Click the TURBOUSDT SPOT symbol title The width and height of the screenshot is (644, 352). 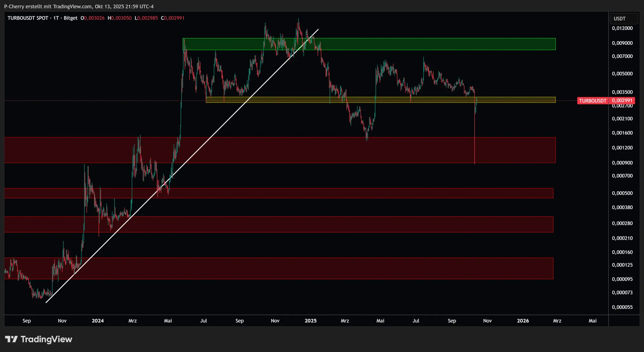click(28, 18)
